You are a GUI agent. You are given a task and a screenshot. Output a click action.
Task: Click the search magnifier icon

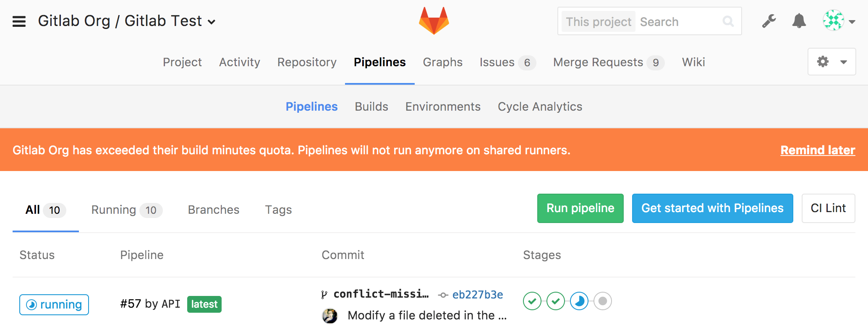coord(728,21)
